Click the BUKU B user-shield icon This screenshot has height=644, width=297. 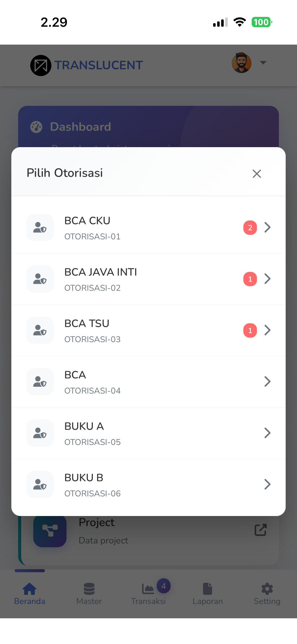coord(40,485)
